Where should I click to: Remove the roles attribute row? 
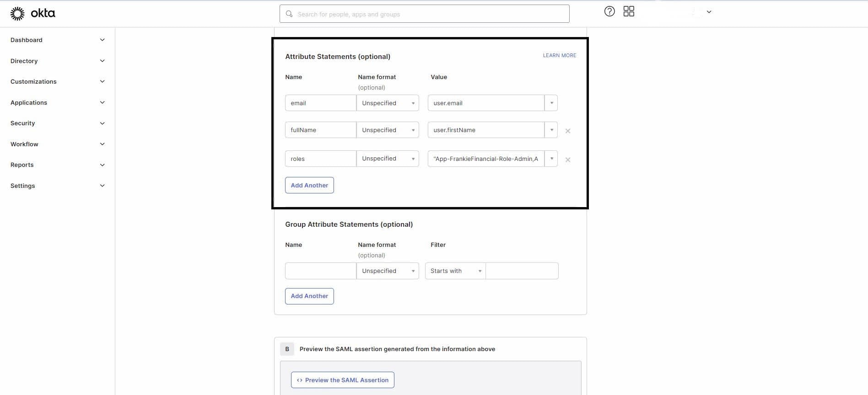pyautogui.click(x=568, y=160)
